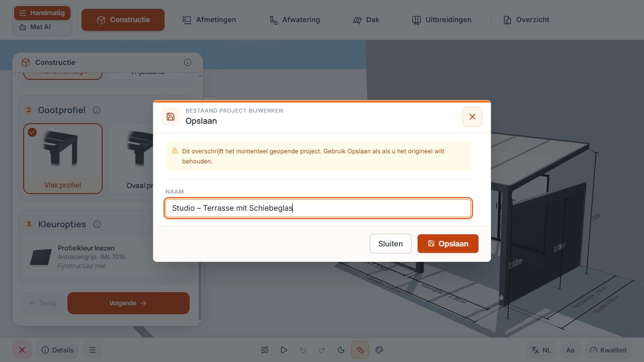This screenshot has height=362, width=644.
Task: Switch to Met AI mode
Action: coord(42,27)
